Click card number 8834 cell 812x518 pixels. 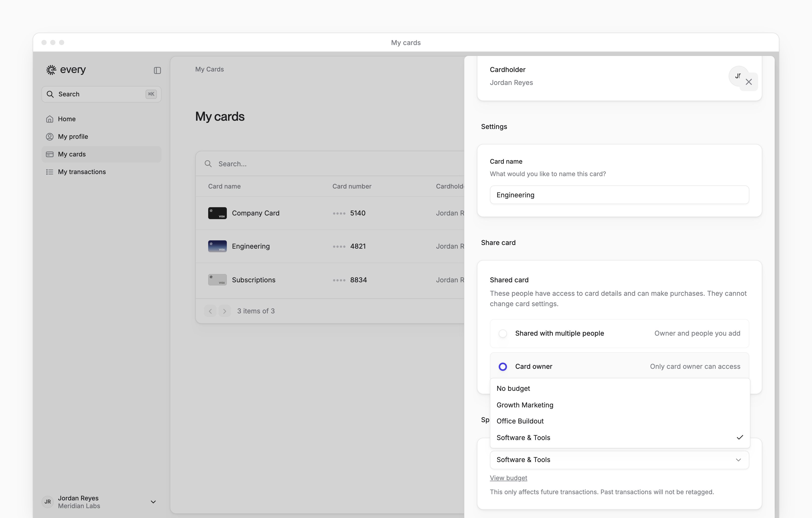click(x=350, y=280)
